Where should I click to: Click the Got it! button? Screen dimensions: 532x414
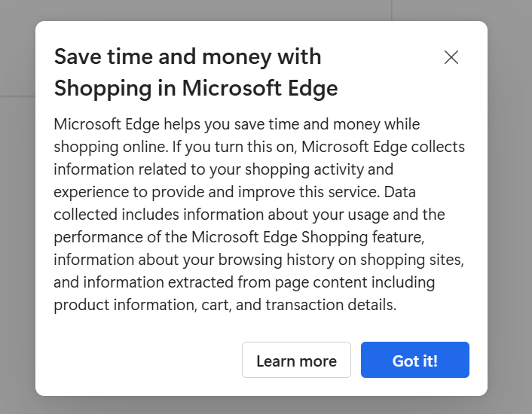pos(415,360)
